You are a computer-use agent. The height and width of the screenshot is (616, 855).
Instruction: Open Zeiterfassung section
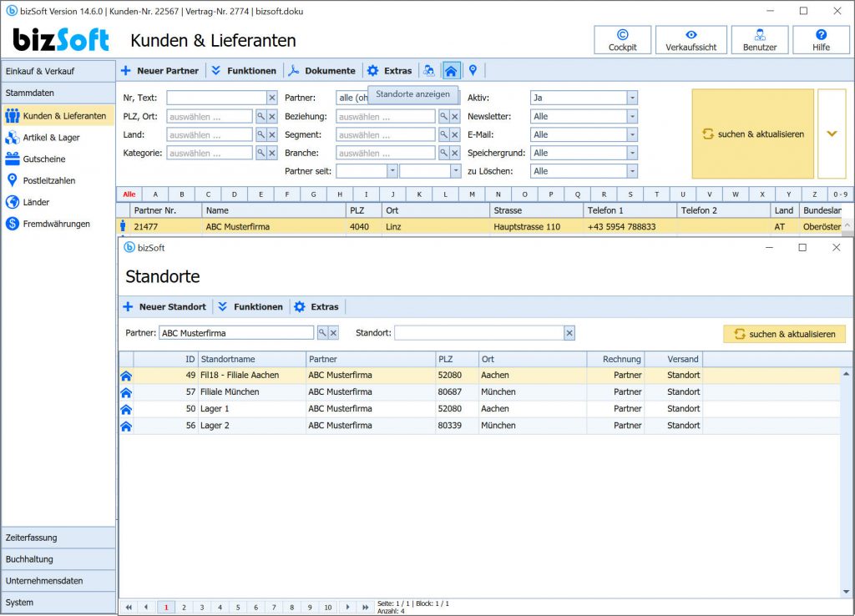pos(58,538)
